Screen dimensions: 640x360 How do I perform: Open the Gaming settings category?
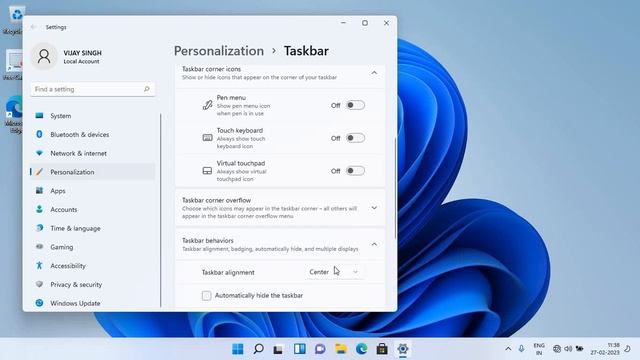coord(92,247)
